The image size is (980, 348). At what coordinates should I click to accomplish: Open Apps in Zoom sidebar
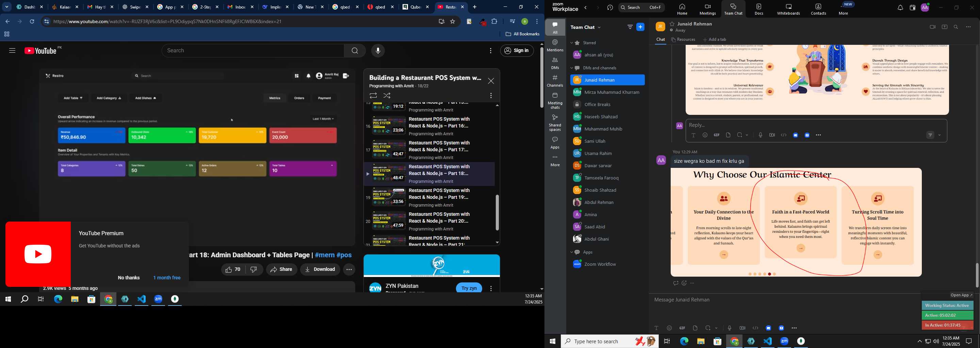pyautogui.click(x=555, y=142)
